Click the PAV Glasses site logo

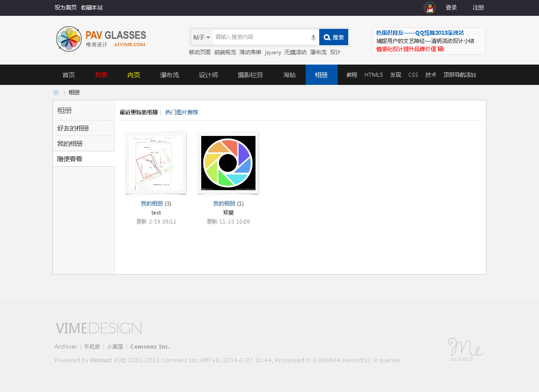click(101, 39)
